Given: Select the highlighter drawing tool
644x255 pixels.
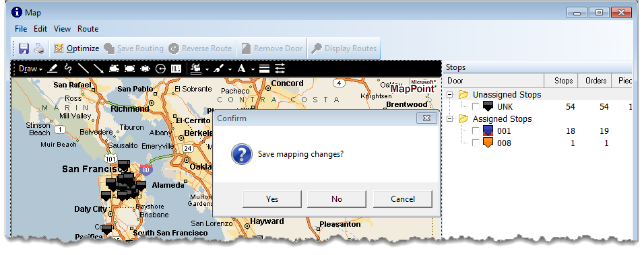Looking at the screenshot, I should point(52,69).
